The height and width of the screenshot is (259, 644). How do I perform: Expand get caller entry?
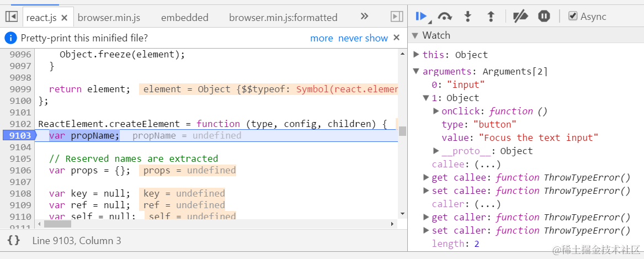pos(426,216)
